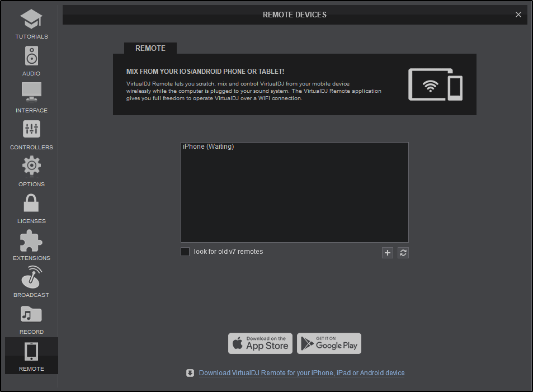Select the Remote sidebar icon
The height and width of the screenshot is (392, 533).
pos(31,355)
